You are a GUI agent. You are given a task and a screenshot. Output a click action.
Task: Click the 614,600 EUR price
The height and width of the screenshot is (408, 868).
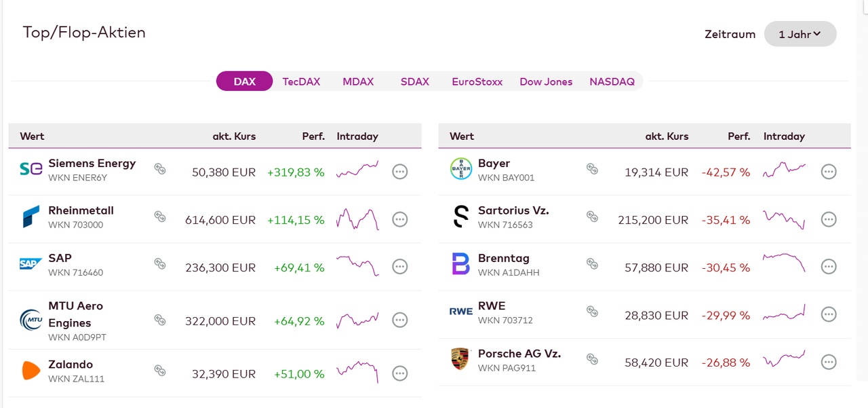pos(220,220)
